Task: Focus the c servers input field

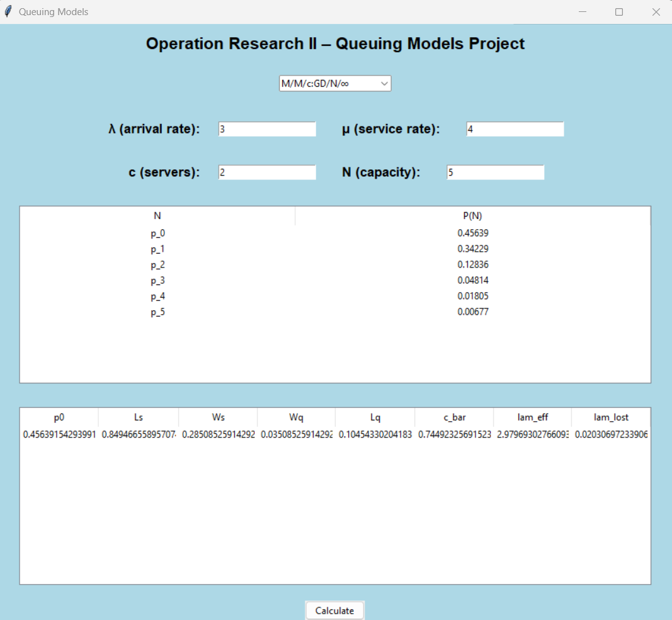Action: (x=267, y=172)
